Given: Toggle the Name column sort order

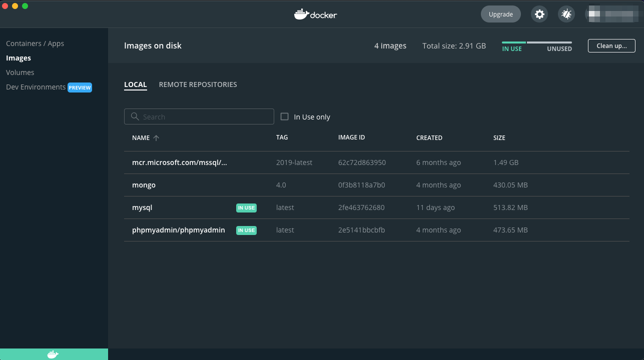Looking at the screenshot, I should 145,137.
